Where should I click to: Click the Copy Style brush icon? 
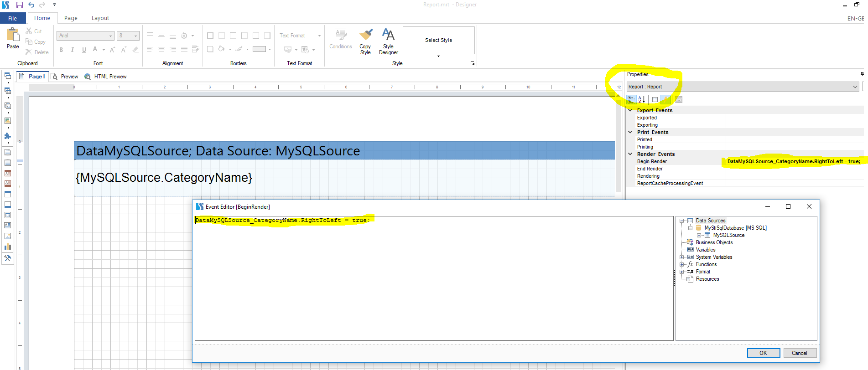pos(365,35)
